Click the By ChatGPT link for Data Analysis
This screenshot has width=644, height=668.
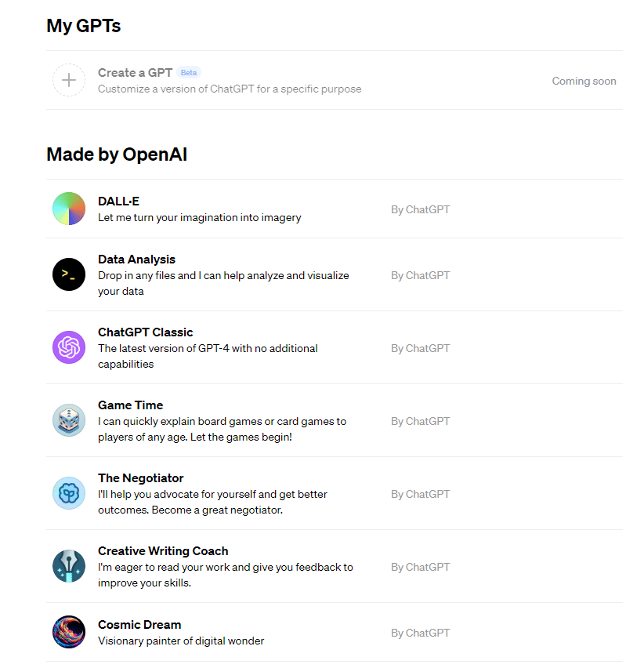(x=420, y=275)
